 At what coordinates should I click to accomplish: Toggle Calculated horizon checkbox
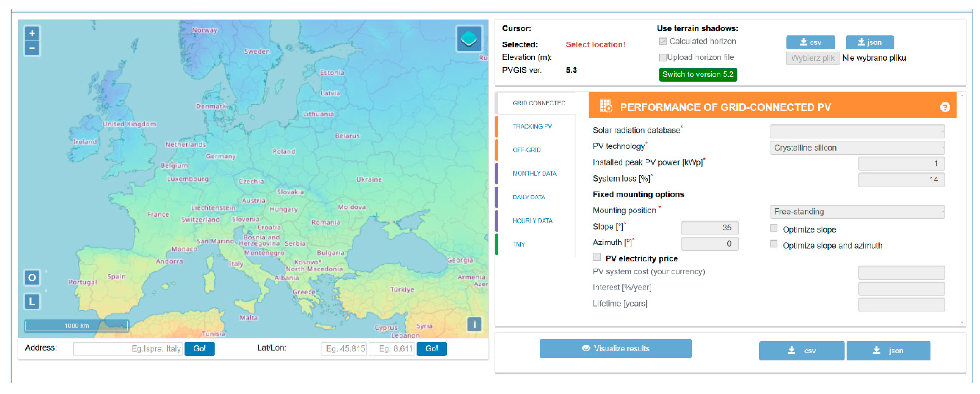click(663, 42)
